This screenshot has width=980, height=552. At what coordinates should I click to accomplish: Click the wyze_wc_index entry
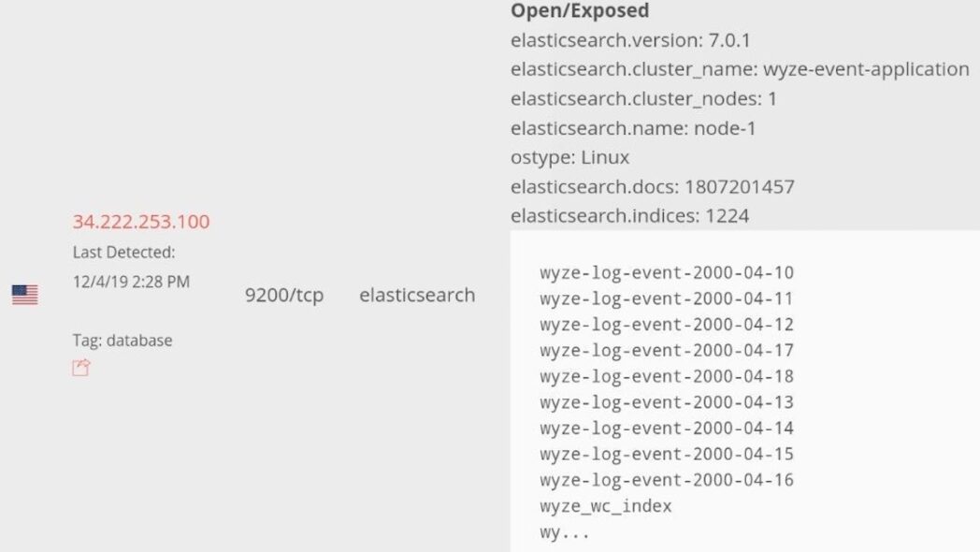click(606, 506)
